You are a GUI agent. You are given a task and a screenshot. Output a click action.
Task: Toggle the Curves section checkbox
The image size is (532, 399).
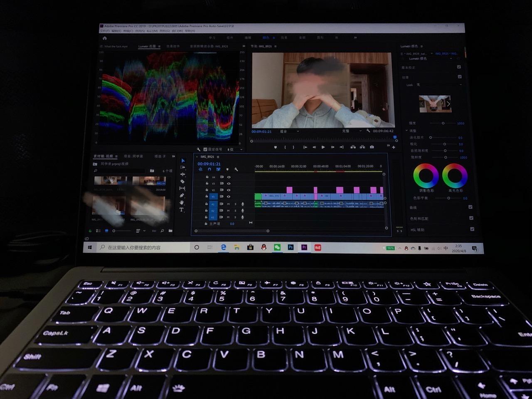point(470,207)
